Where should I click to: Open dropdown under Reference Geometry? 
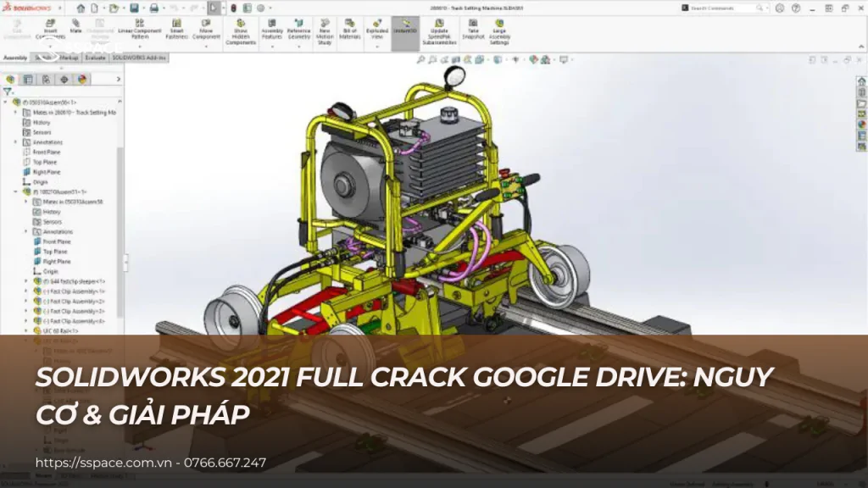coord(299,46)
